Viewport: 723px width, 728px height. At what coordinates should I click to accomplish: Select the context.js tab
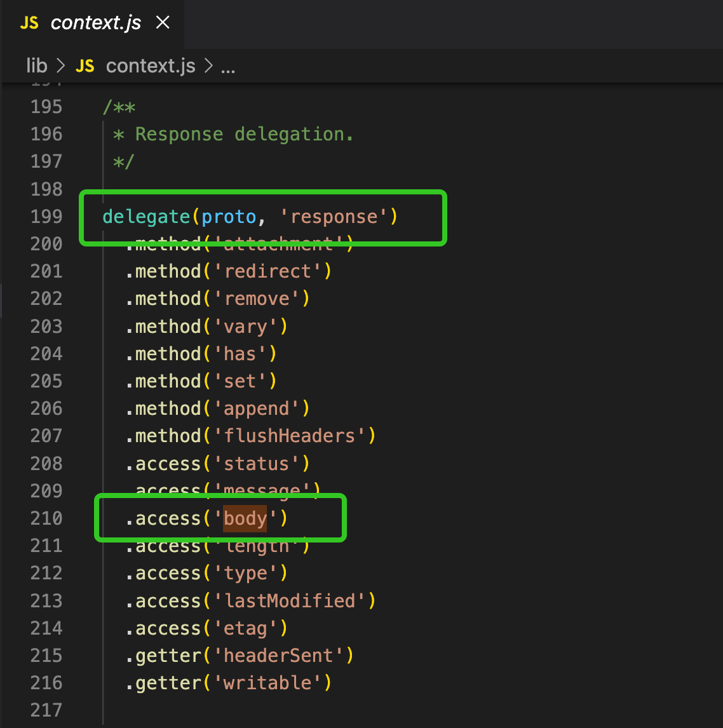coord(96,23)
